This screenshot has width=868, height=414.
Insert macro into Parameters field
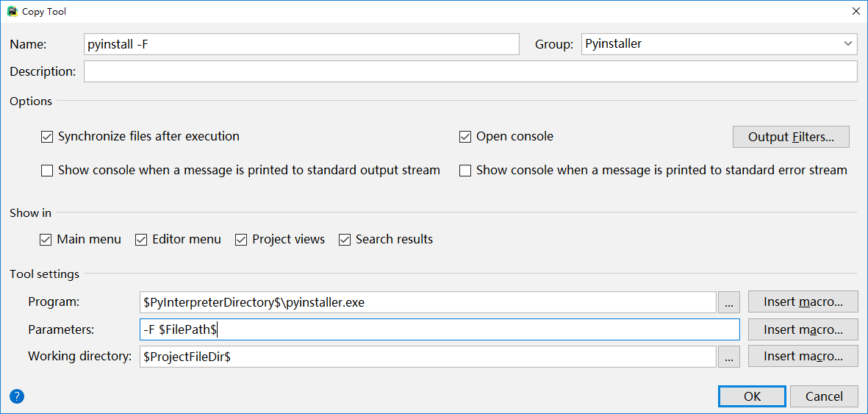(803, 329)
